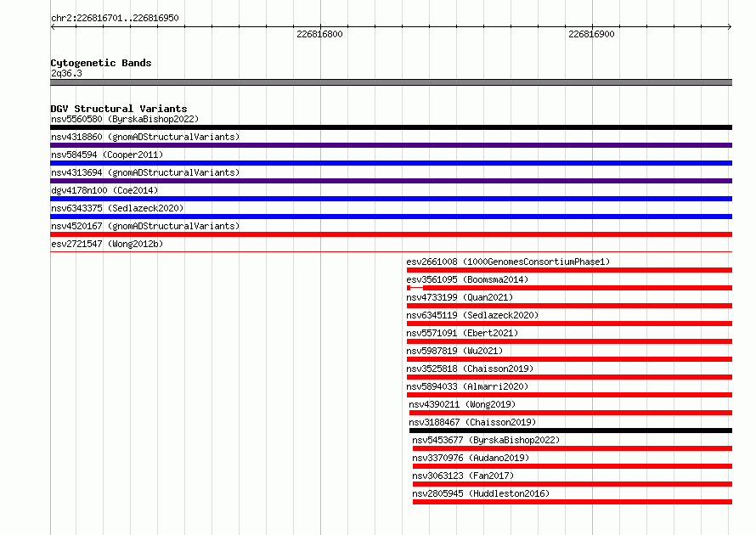Image resolution: width=756 pixels, height=535 pixels.
Task: Open nsv6343375 (Sedlazeck2020) variant label
Action: point(117,208)
